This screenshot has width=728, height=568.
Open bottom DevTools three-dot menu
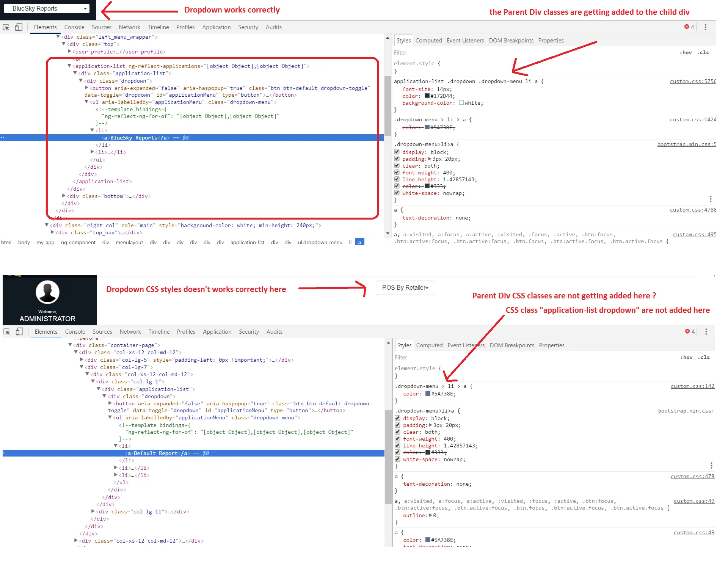pyautogui.click(x=706, y=331)
